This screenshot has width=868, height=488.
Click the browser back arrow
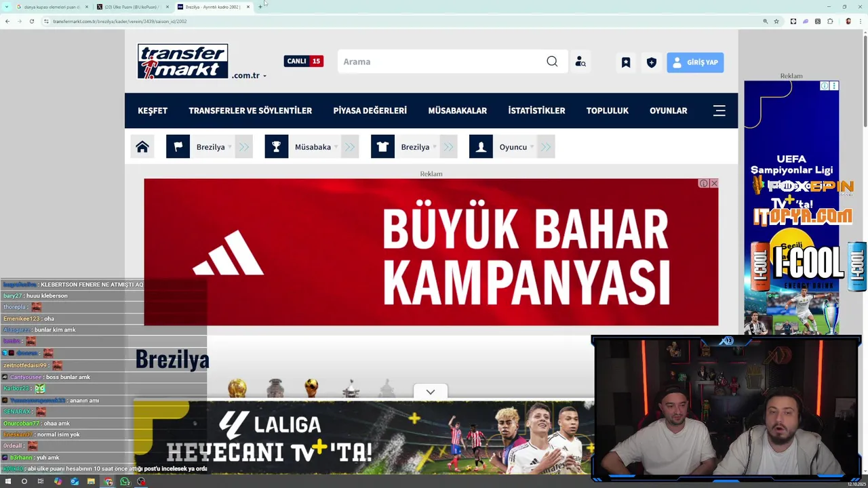(x=7, y=21)
